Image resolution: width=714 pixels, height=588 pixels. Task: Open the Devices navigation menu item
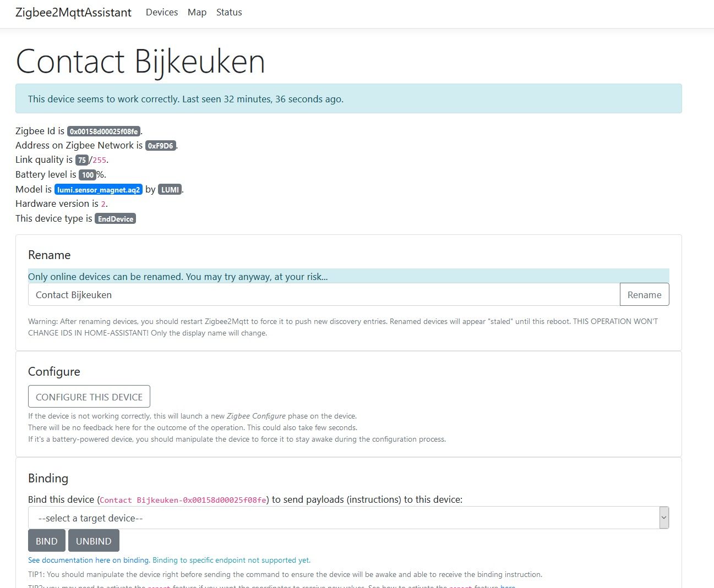[161, 12]
